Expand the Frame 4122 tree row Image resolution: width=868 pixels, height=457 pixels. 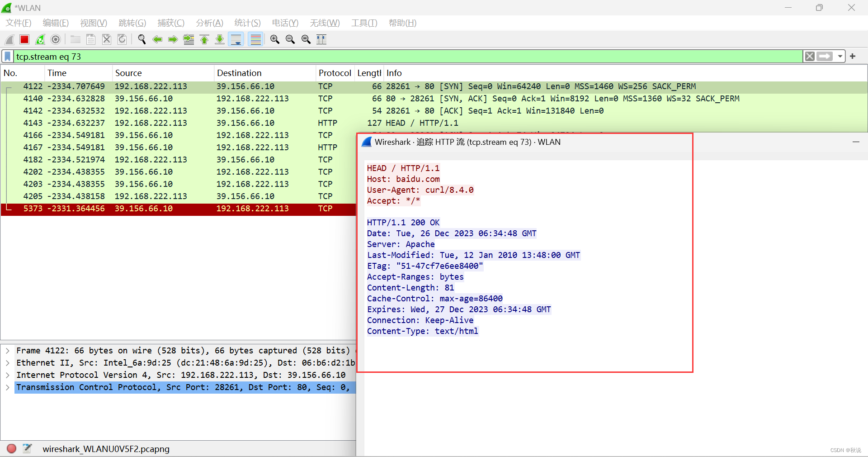[8, 351]
